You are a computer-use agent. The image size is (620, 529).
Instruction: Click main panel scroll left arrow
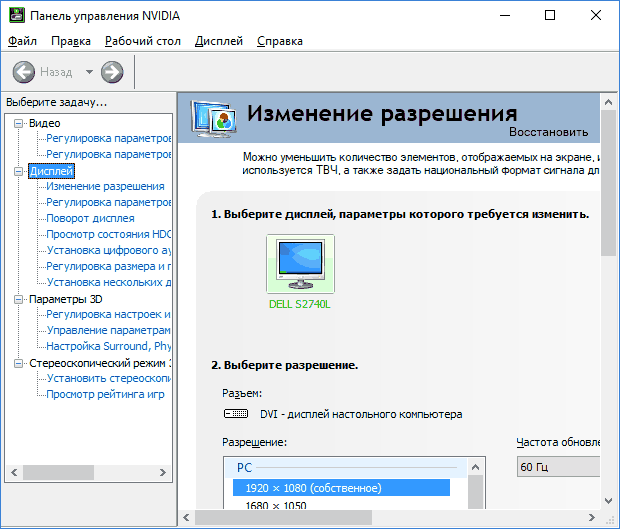point(187,518)
